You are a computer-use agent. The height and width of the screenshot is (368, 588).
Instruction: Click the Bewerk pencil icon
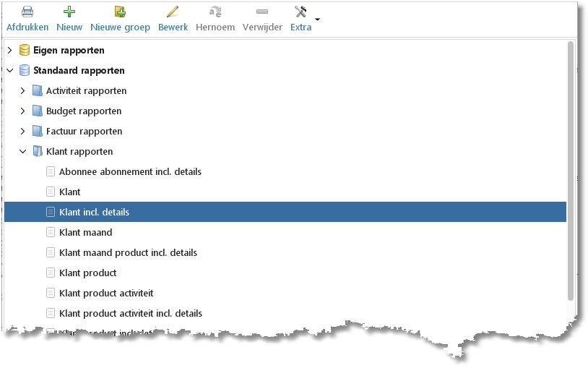(x=173, y=12)
